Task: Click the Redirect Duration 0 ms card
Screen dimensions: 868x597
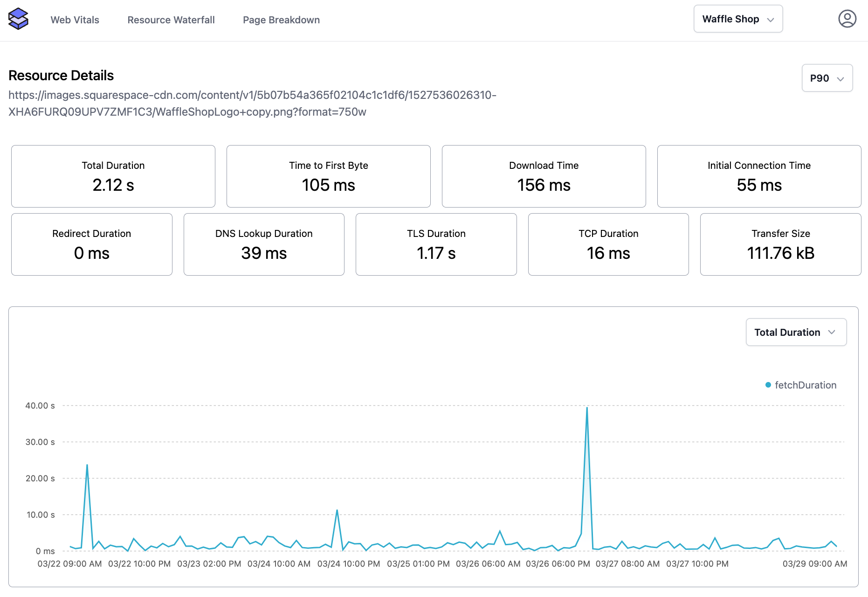Action: pos(92,244)
